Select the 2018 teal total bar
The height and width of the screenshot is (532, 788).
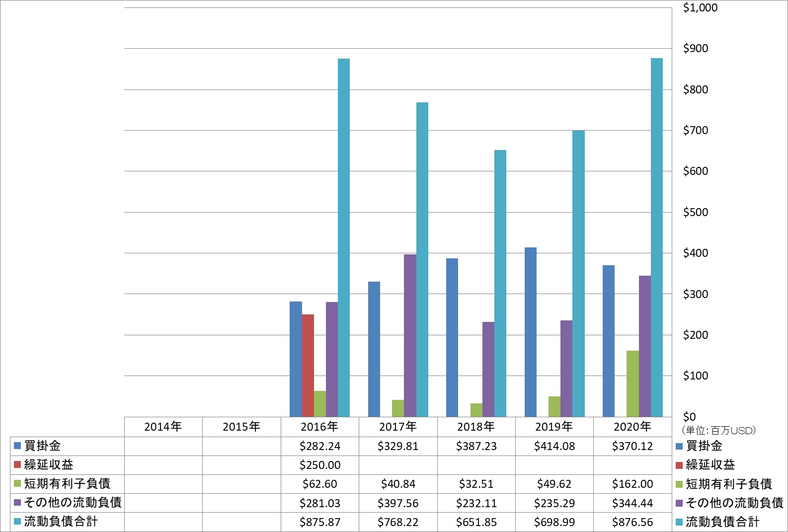[500, 283]
